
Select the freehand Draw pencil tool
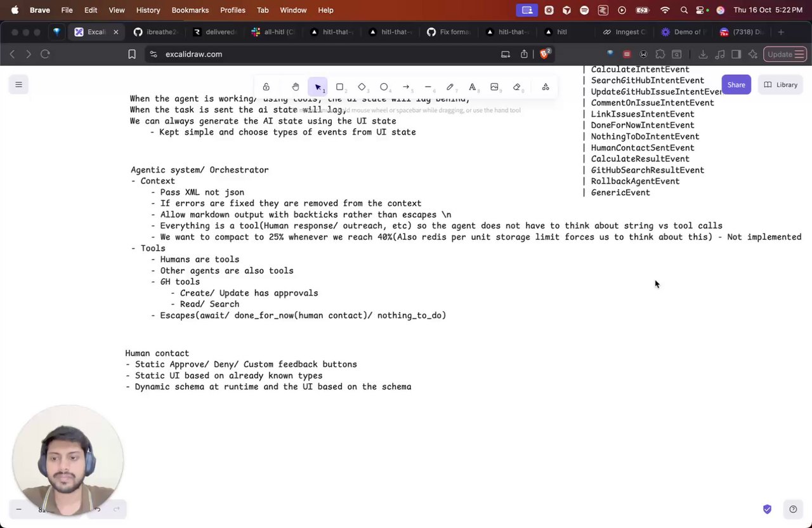(x=450, y=87)
